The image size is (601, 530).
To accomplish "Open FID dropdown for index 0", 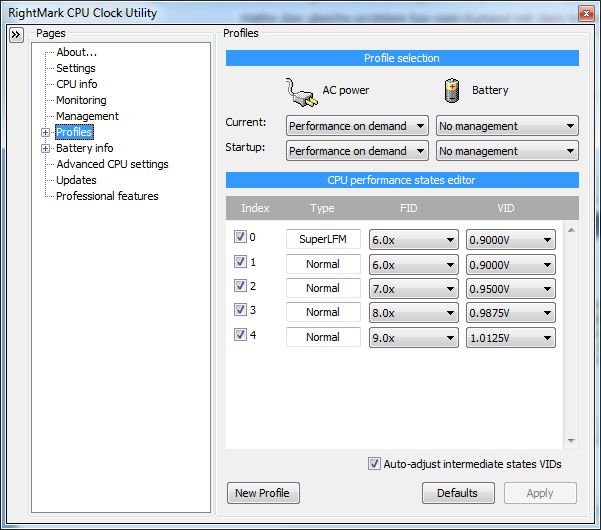I will 414,240.
